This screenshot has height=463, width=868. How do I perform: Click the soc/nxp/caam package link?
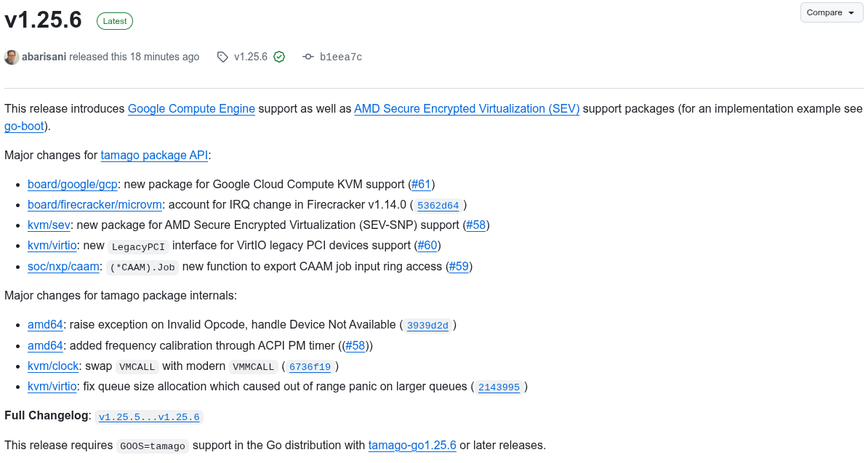pos(63,266)
